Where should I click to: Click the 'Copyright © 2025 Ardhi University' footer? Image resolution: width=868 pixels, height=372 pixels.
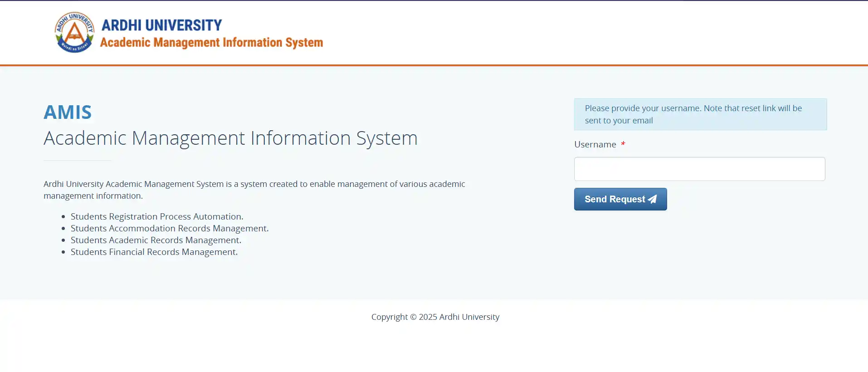(x=435, y=317)
